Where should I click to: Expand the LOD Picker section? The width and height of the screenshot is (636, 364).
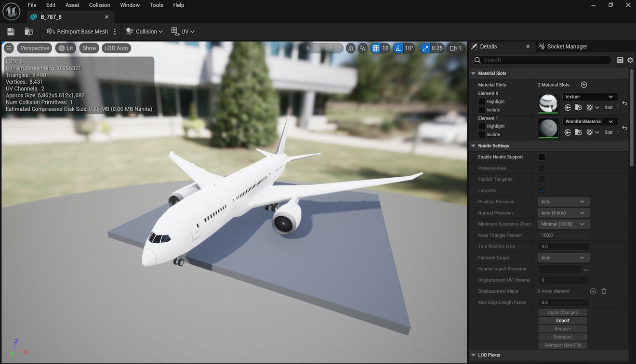[473, 355]
